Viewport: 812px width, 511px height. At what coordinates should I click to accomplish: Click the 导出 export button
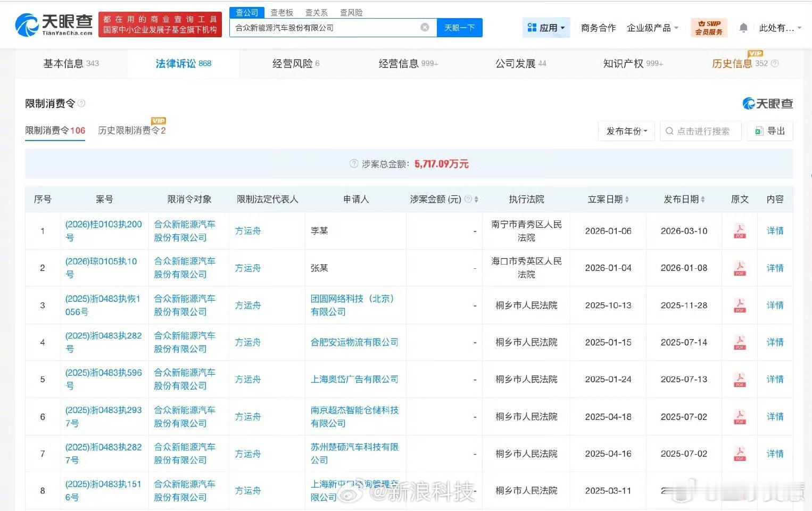click(770, 131)
